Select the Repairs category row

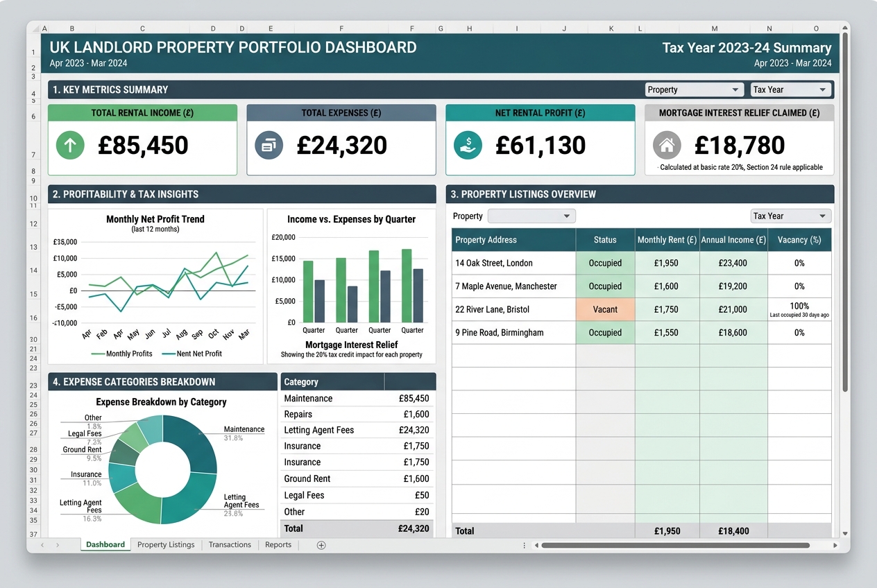[357, 414]
